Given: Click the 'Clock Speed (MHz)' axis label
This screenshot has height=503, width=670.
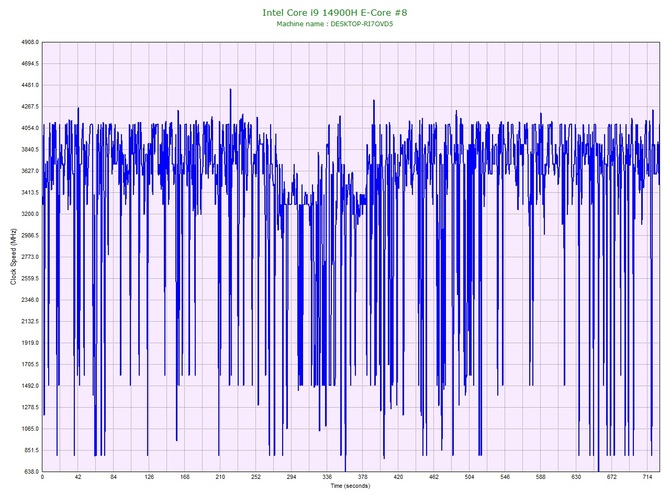Looking at the screenshot, I should pos(13,257).
